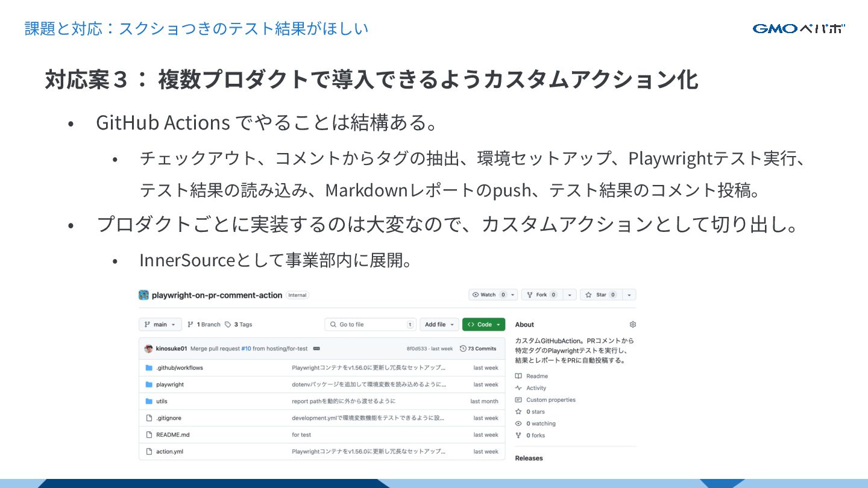Open the README.md file
This screenshot has height=488, width=868.
click(173, 434)
